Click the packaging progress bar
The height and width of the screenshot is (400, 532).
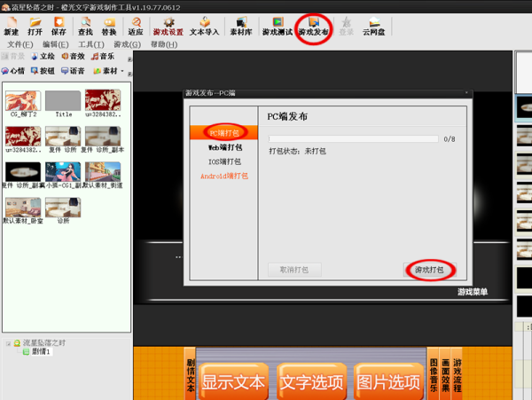click(353, 138)
